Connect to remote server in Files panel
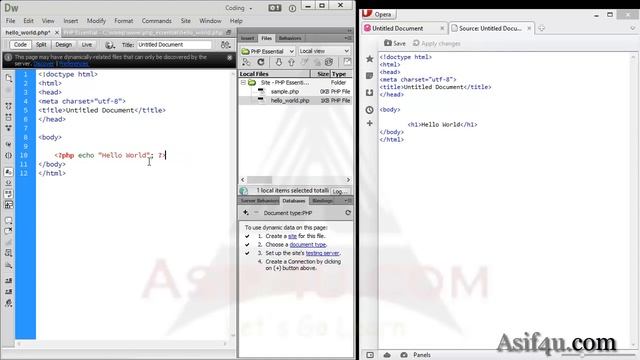640x360 pixels. (246, 62)
